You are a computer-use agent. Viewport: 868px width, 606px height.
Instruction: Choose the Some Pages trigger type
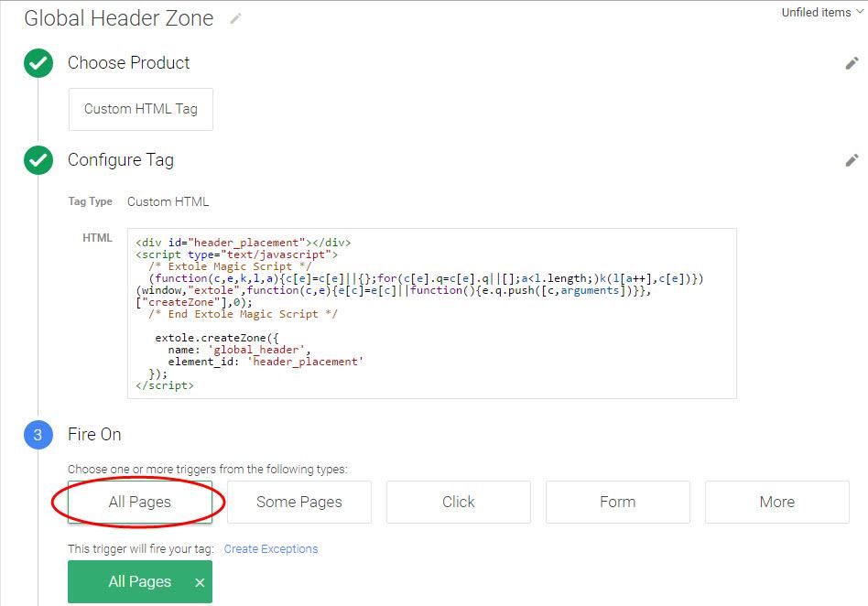[x=299, y=502]
